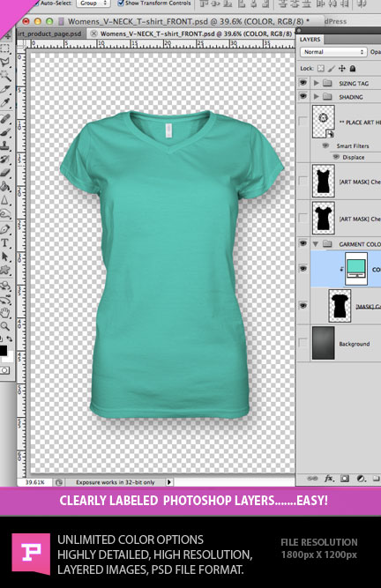Image resolution: width=381 pixels, height=588 pixels.
Task: Switch to the product_page.psd tab
Action: tap(49, 33)
